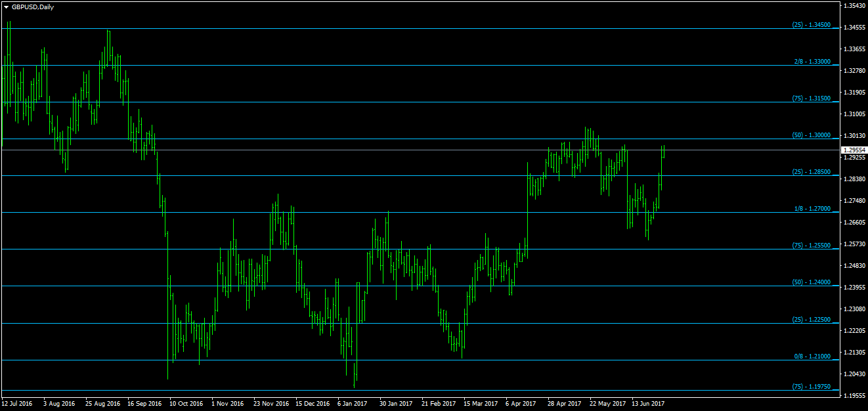This screenshot has height=411, width=868.
Task: Select the (75) - 1.25500 level label
Action: [812, 246]
